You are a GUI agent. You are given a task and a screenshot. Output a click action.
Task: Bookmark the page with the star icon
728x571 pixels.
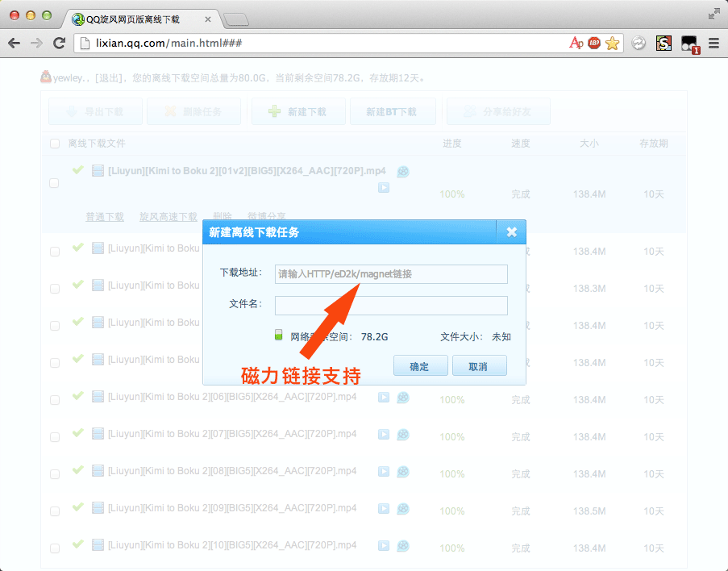(x=613, y=44)
